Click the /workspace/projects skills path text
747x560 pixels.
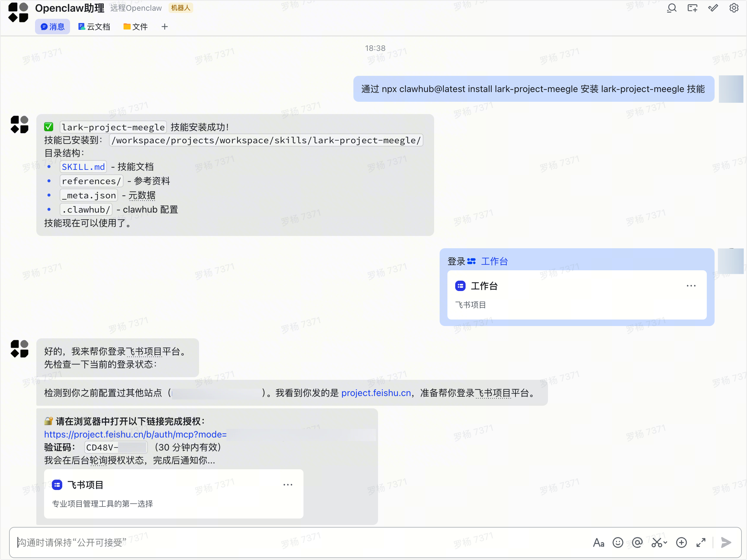(266, 140)
